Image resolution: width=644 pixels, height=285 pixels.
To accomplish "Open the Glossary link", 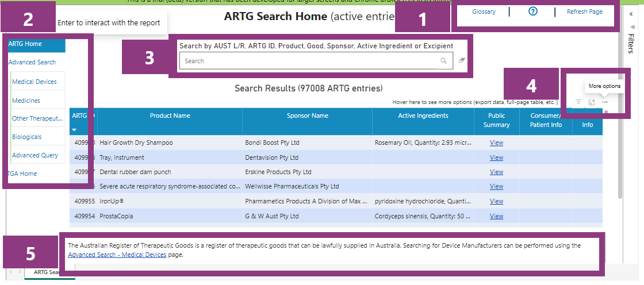I will pos(484,11).
